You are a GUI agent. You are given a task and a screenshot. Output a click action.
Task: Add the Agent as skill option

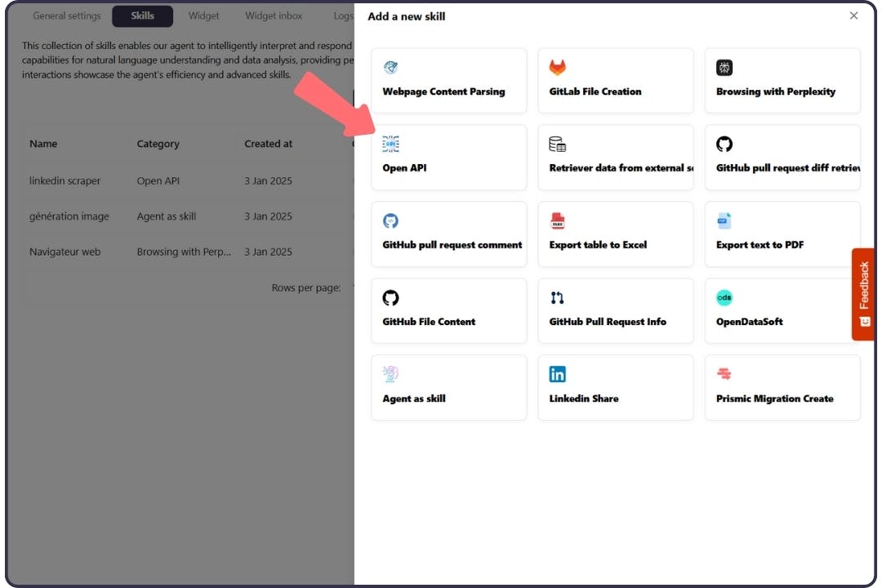coord(449,387)
